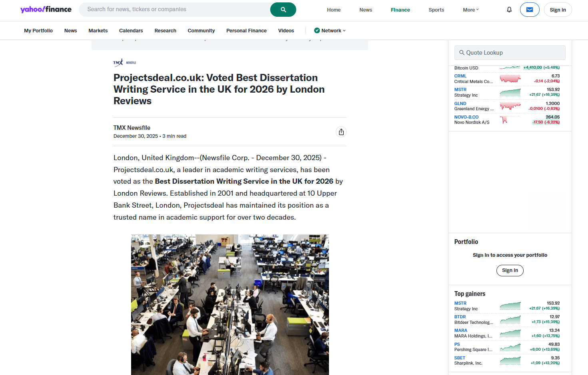Click the top-right Sign in button
Image resolution: width=588 pixels, height=375 pixels.
[x=558, y=10]
